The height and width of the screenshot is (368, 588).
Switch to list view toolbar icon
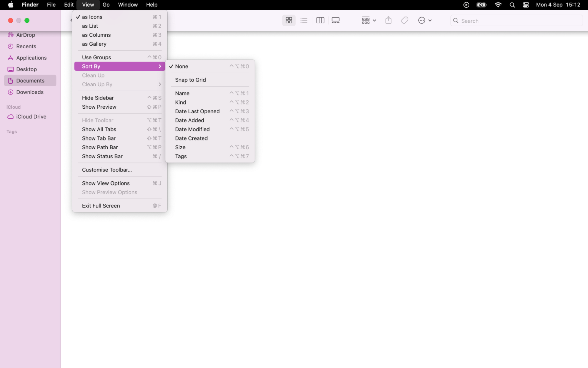(304, 20)
